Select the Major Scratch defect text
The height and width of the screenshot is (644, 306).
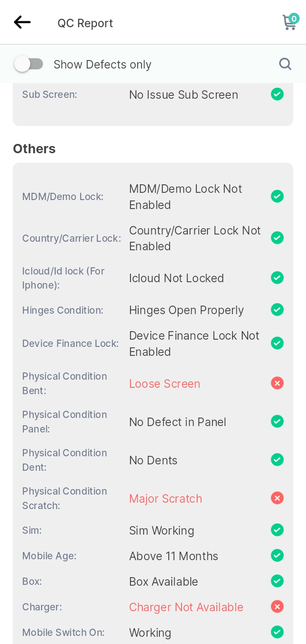click(165, 498)
